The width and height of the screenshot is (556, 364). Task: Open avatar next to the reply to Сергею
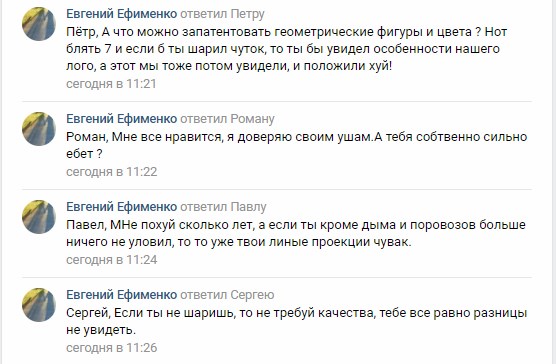tap(39, 304)
